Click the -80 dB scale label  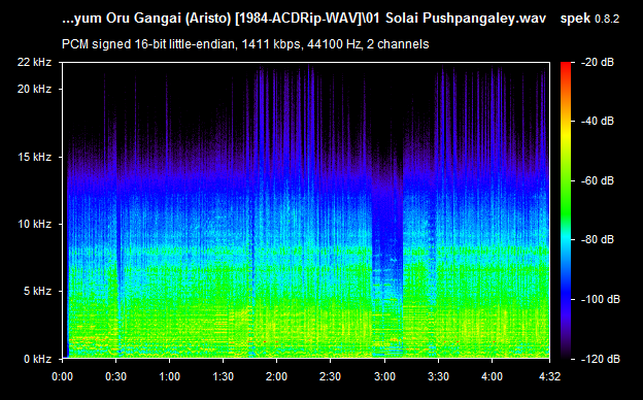[597, 239]
